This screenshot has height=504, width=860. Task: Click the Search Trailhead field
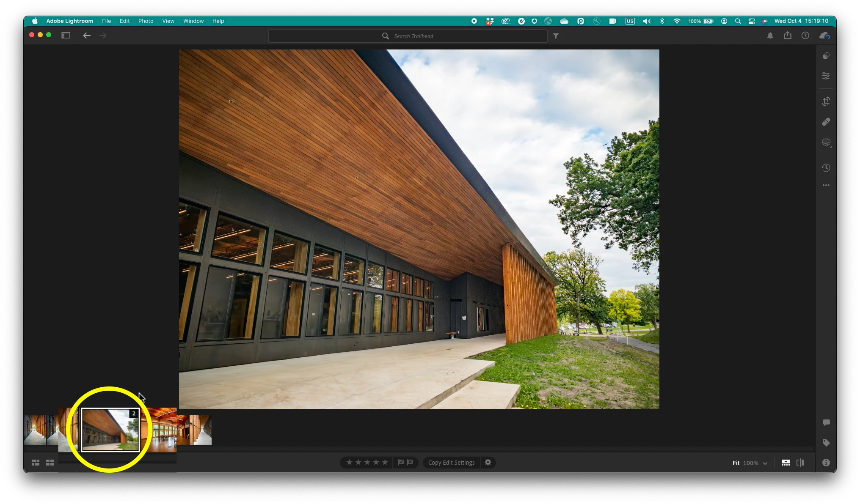coord(413,36)
